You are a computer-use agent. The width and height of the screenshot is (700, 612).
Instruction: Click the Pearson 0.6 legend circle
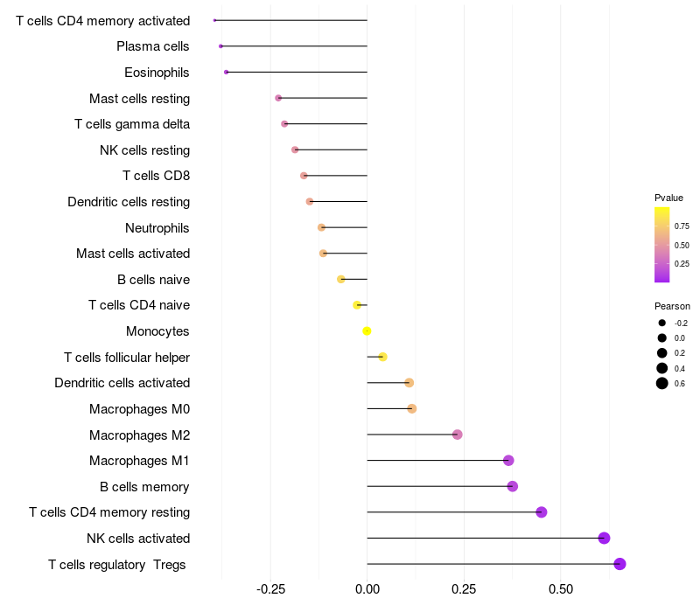click(x=662, y=383)
